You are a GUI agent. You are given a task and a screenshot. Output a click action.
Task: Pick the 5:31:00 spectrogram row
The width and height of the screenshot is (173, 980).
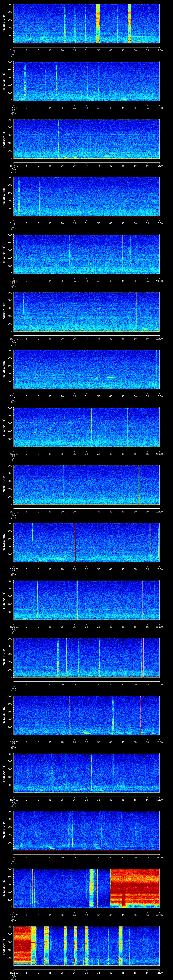[86, 888]
